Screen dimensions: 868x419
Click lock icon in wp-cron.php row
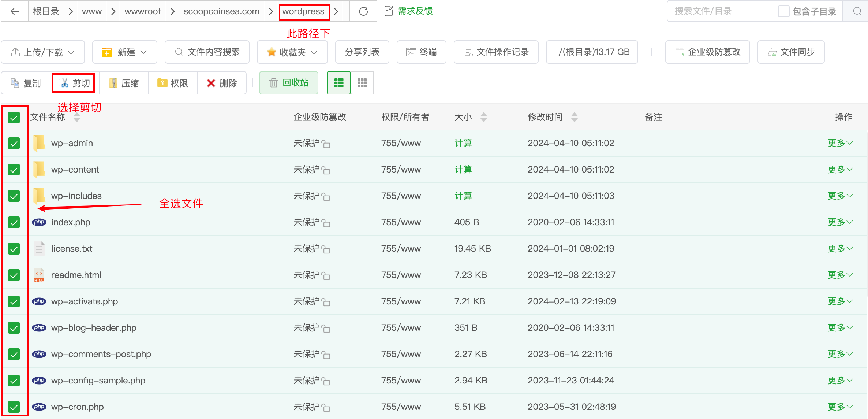[326, 408]
